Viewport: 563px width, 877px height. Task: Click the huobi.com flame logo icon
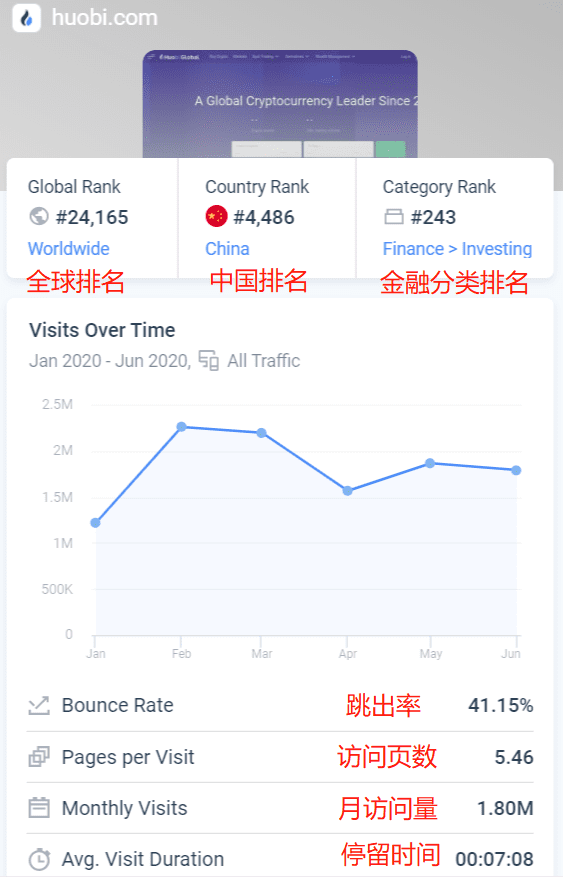pos(26,17)
